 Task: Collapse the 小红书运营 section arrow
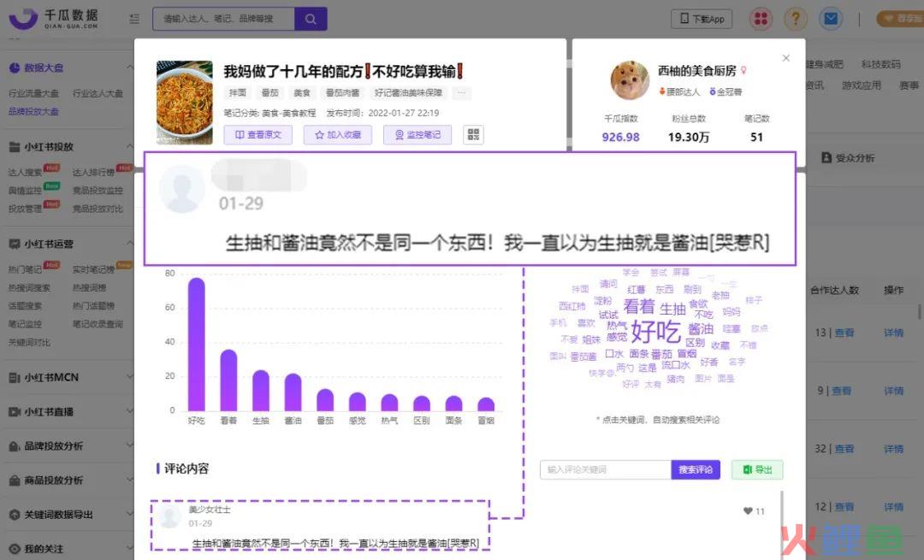point(130,243)
